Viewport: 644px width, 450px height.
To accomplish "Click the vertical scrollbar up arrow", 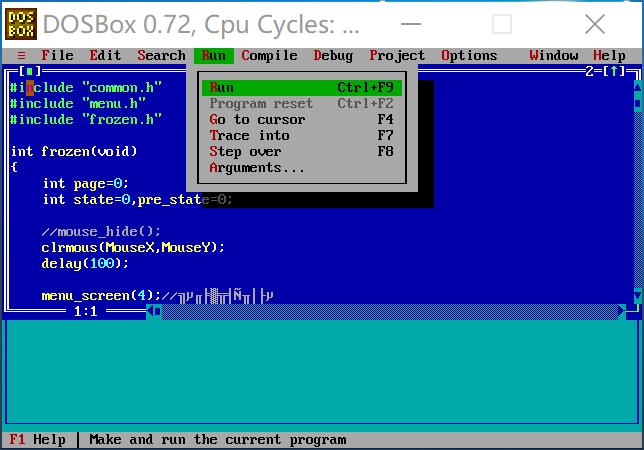I will point(637,87).
